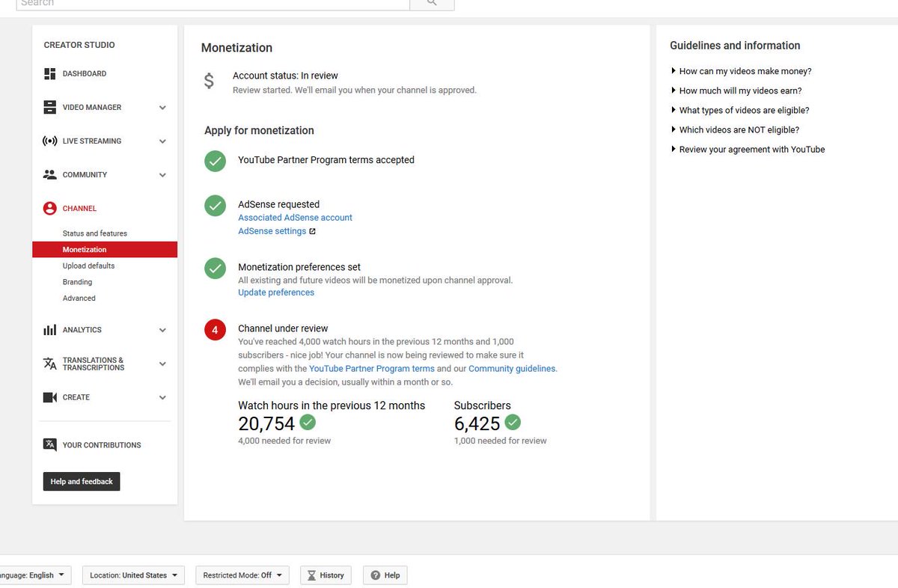Open the Community guidelines link
This screenshot has height=588, width=898.
point(513,369)
